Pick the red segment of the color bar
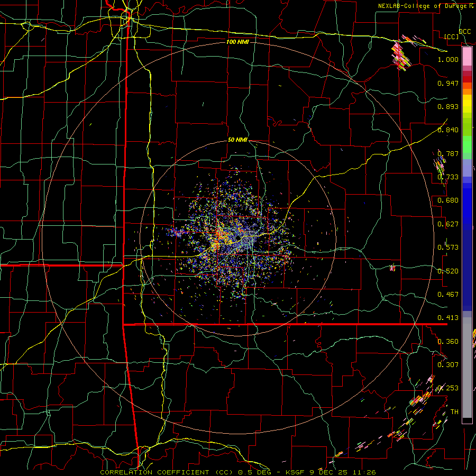Screen dimensions: 476x476 point(467,79)
